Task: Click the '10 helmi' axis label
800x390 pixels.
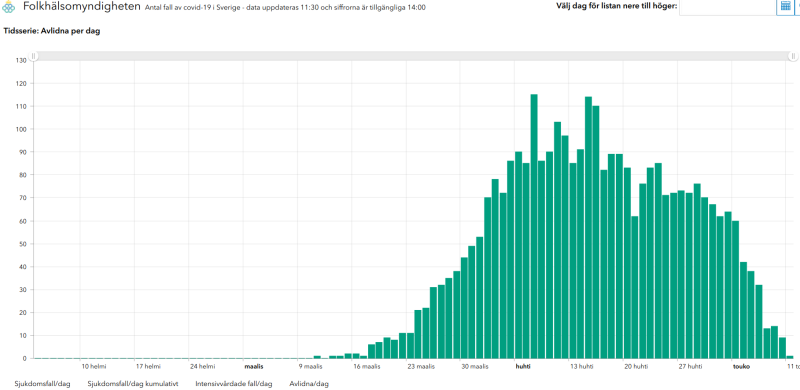Action: pos(93,367)
